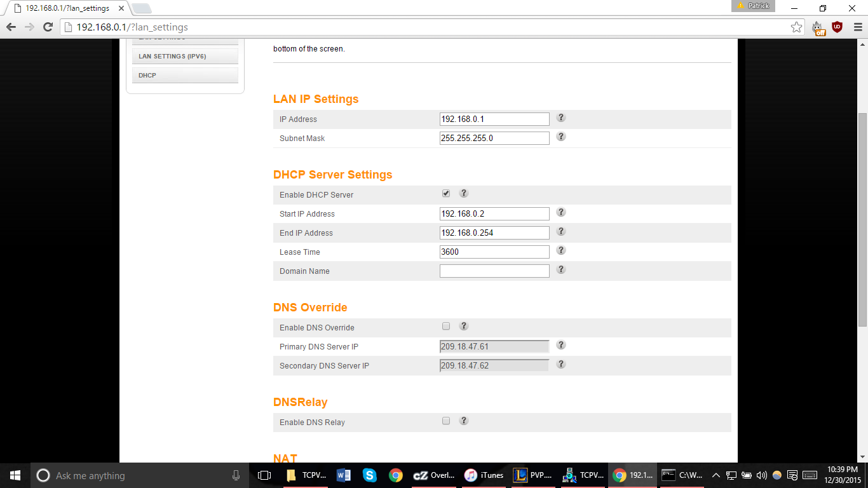Open the Windows Start menu

(x=15, y=475)
